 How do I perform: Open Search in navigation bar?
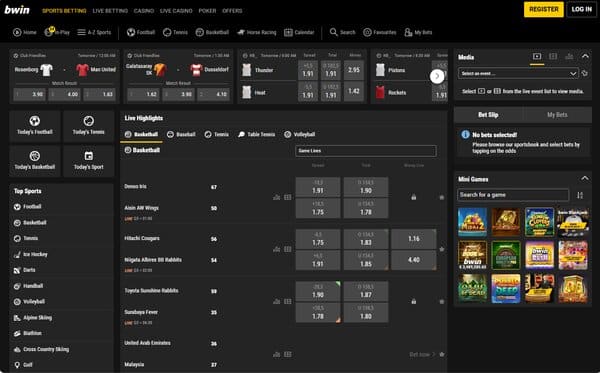pyautogui.click(x=342, y=33)
